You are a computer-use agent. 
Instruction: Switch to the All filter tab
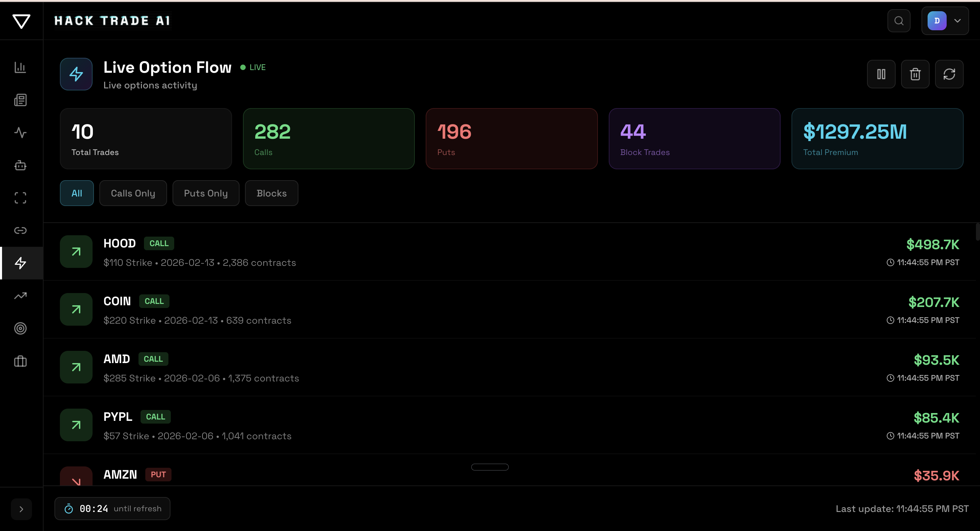(77, 193)
